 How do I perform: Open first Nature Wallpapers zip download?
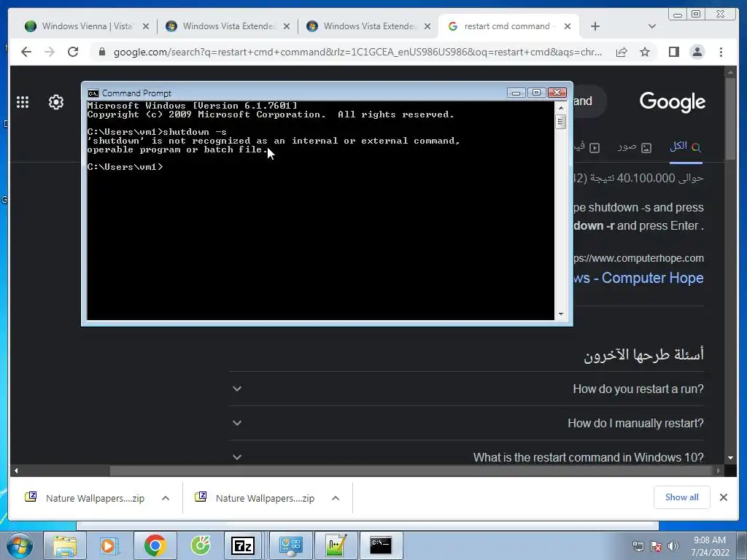click(x=85, y=498)
